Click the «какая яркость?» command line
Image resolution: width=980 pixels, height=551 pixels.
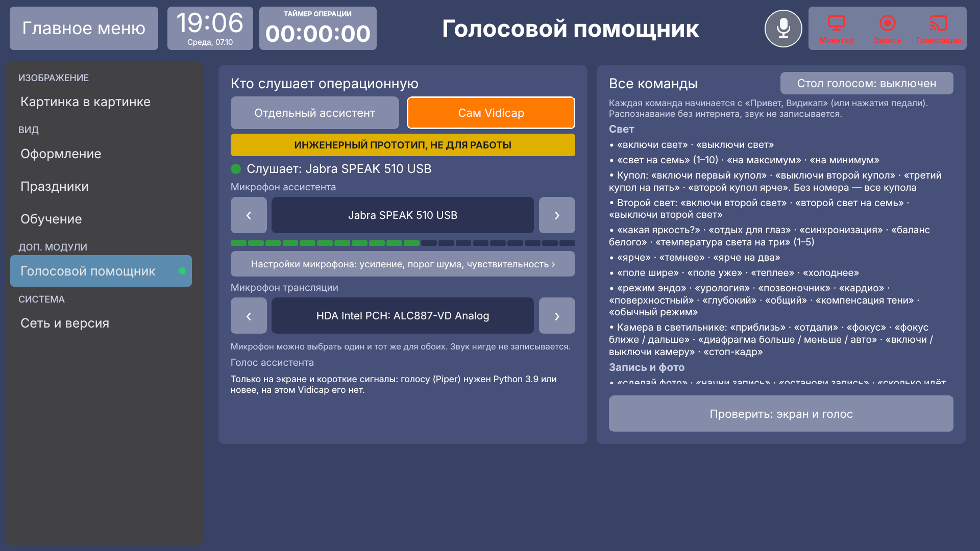tap(769, 236)
